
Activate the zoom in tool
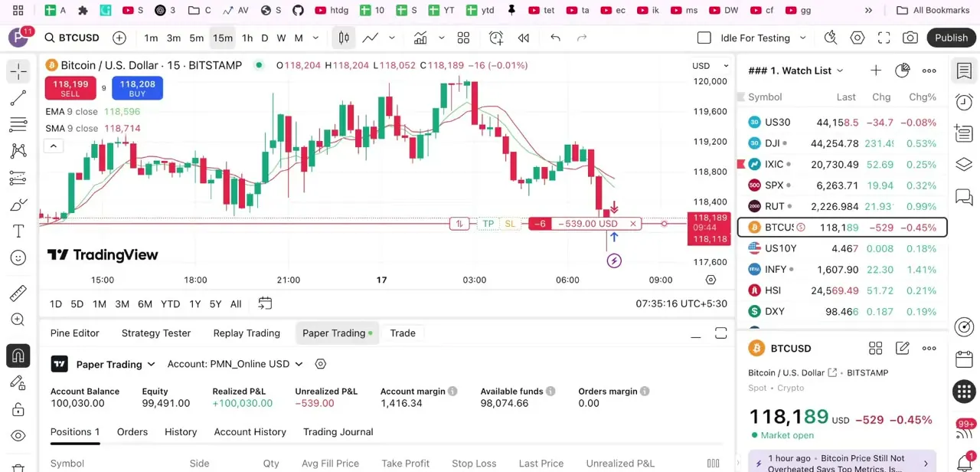tap(18, 320)
